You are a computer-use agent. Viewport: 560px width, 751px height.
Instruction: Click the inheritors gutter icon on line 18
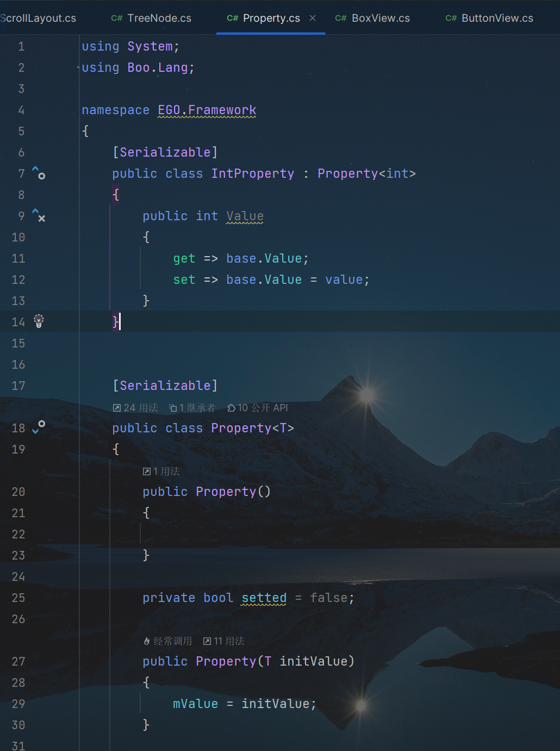click(39, 427)
